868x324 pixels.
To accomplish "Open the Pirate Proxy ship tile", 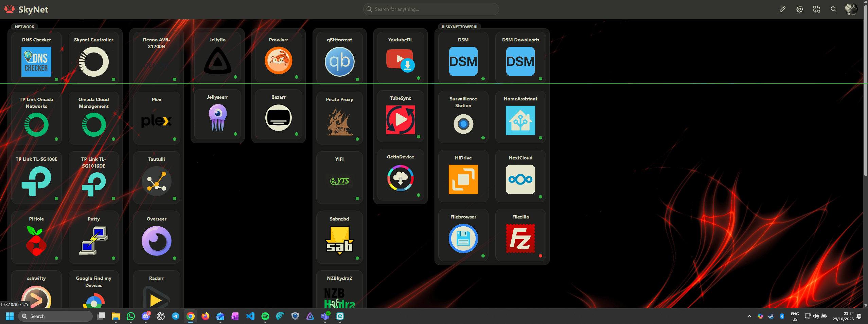I will [339, 118].
